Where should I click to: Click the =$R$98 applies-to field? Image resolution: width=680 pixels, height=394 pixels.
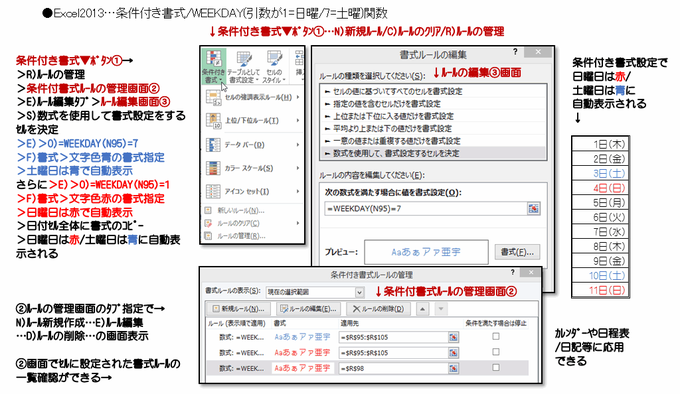pos(393,368)
